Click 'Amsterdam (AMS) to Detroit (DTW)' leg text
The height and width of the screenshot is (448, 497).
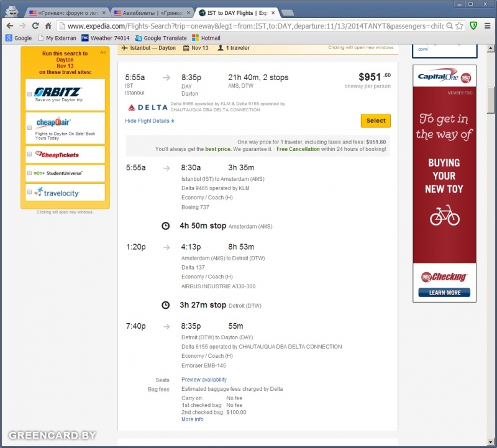(223, 258)
